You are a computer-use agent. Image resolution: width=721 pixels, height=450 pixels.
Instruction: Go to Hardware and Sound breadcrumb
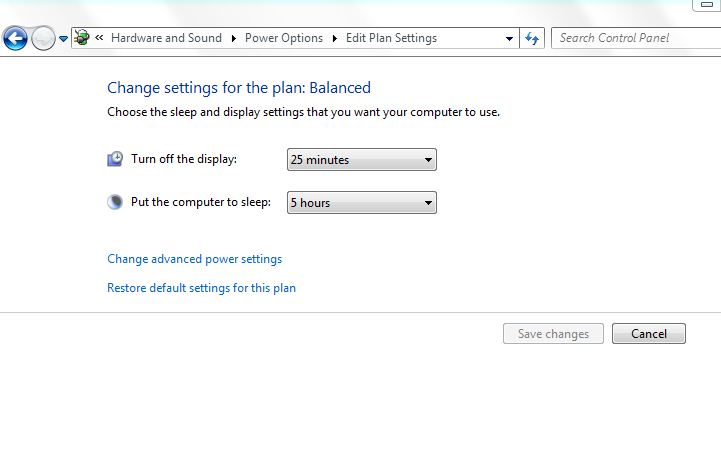tap(166, 38)
